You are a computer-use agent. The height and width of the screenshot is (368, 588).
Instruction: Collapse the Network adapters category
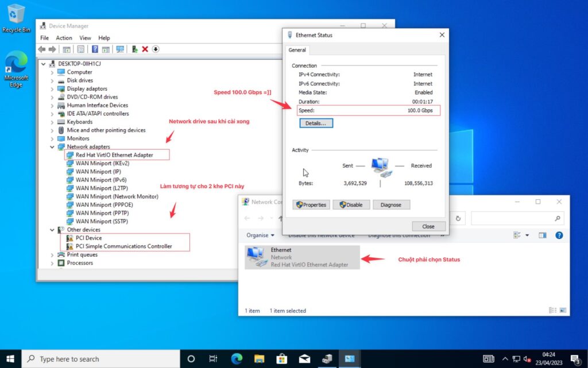pos(52,147)
